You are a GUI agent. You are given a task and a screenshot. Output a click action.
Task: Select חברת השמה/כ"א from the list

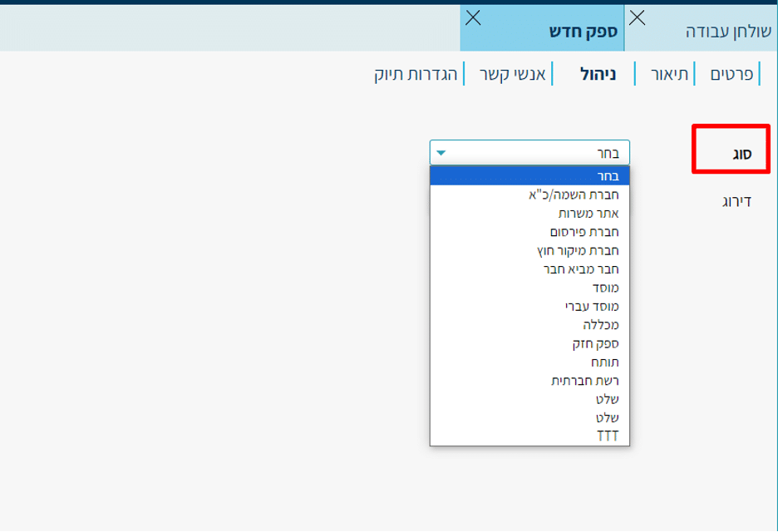[x=529, y=195]
